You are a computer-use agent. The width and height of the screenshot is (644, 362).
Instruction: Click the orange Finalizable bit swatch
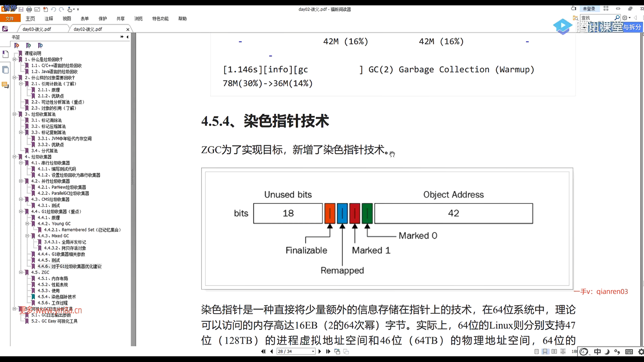330,213
